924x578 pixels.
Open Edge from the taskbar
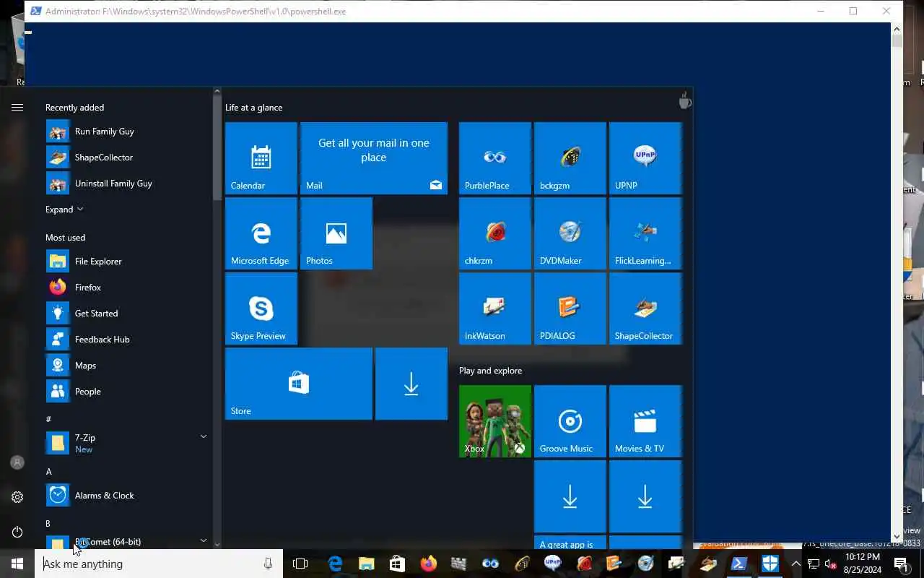tap(335, 564)
